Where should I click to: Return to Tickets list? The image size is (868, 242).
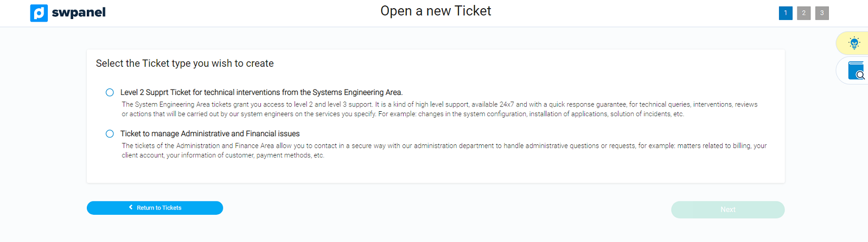(x=155, y=208)
